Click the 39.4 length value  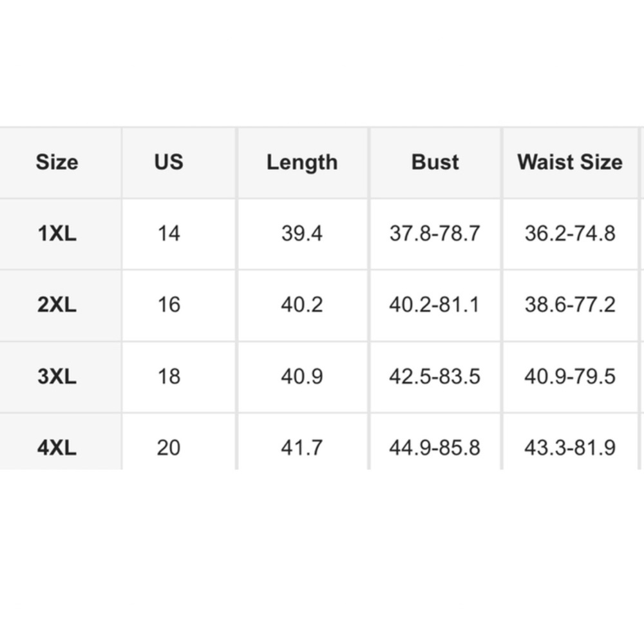point(302,234)
